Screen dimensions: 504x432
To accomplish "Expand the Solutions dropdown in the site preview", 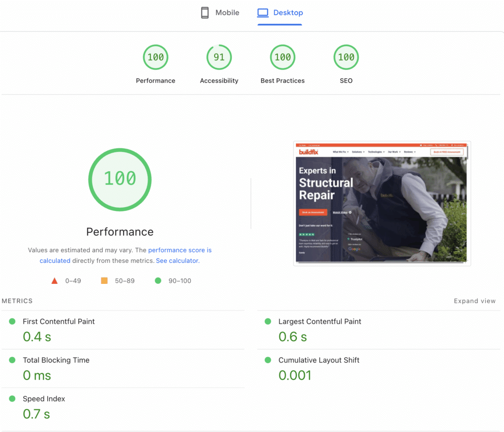I will coord(357,152).
